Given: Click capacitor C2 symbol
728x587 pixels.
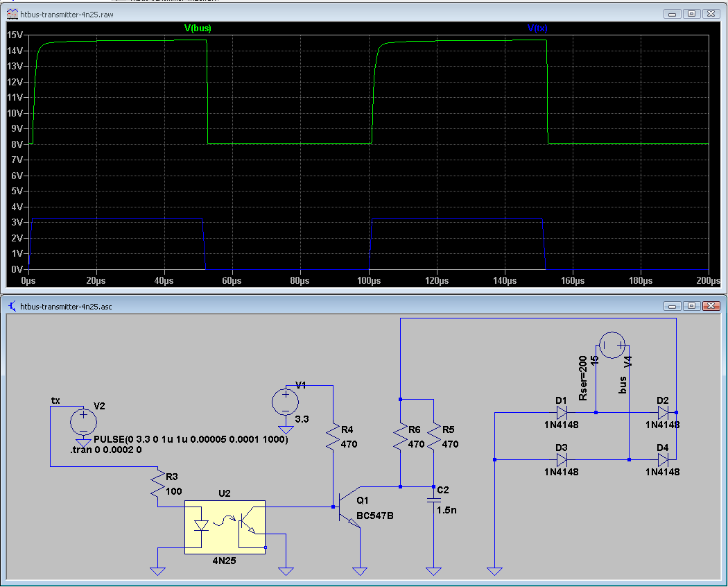Looking at the screenshot, I should pos(433,498).
